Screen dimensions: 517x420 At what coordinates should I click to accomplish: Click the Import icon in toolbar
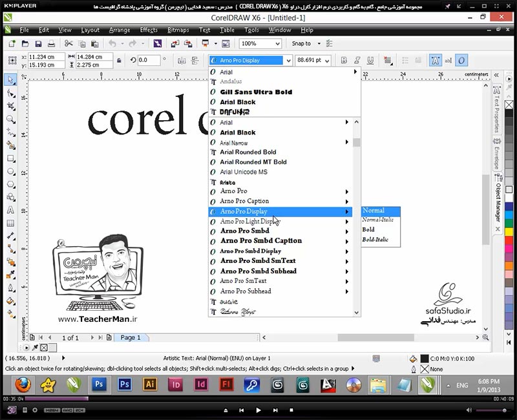pos(175,43)
